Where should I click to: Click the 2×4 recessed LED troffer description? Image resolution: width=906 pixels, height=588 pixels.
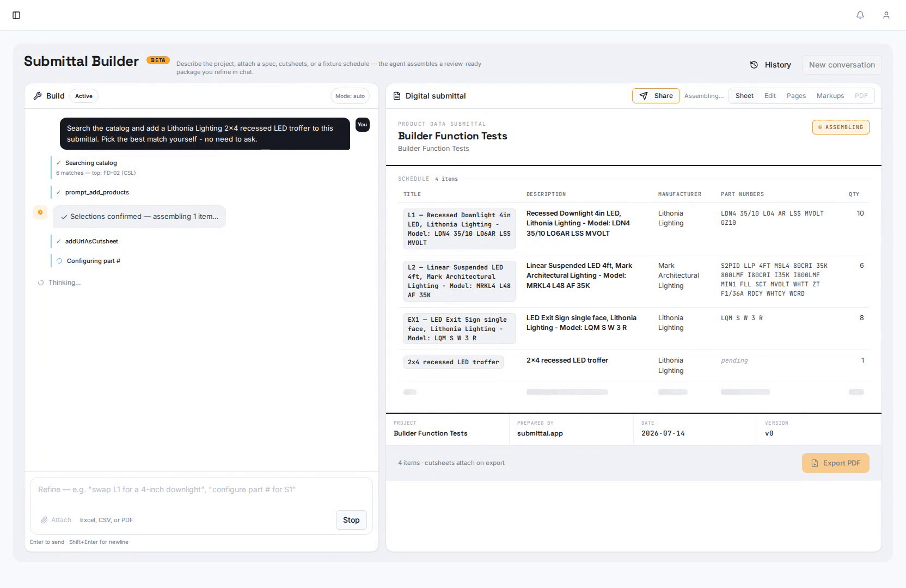(567, 360)
